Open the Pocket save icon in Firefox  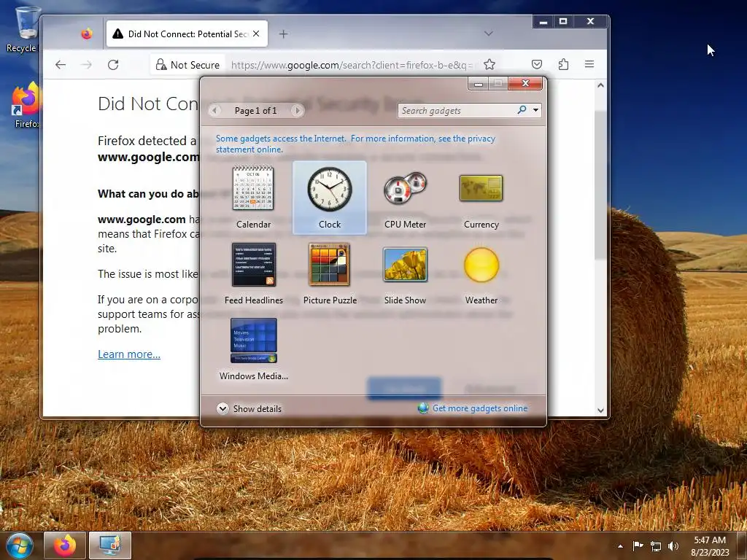click(x=537, y=64)
